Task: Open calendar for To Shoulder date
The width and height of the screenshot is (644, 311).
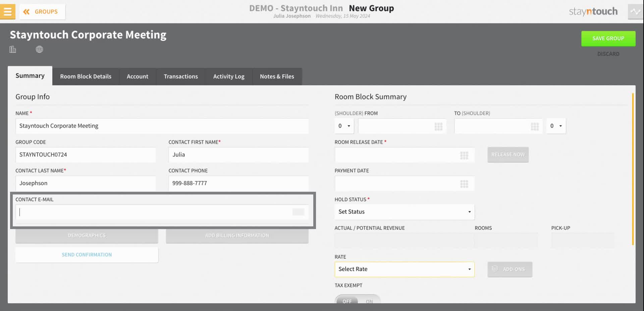Action: (x=535, y=126)
